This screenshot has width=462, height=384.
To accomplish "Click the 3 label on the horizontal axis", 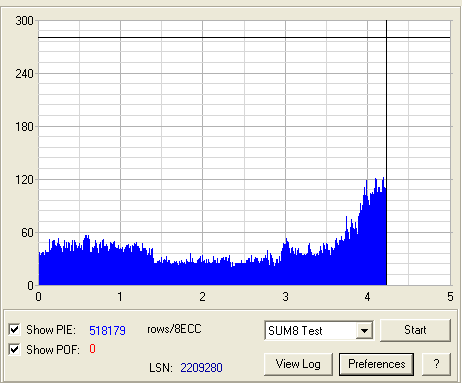I will click(285, 296).
